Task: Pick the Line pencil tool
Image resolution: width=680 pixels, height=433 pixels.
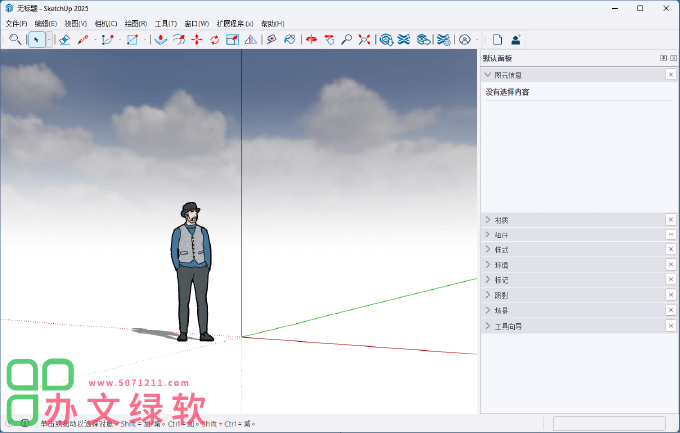Action: pyautogui.click(x=83, y=40)
